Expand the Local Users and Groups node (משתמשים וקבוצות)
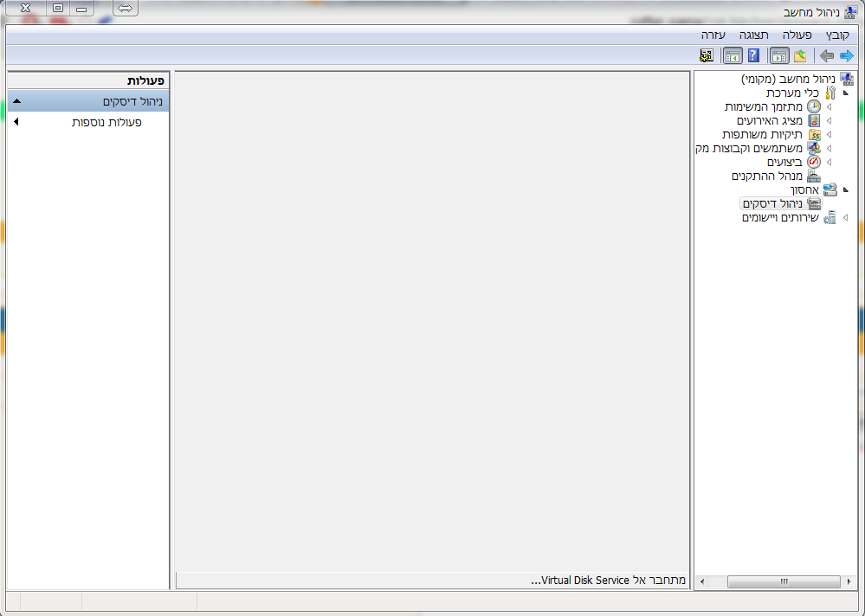The width and height of the screenshot is (865, 616). 829,148
